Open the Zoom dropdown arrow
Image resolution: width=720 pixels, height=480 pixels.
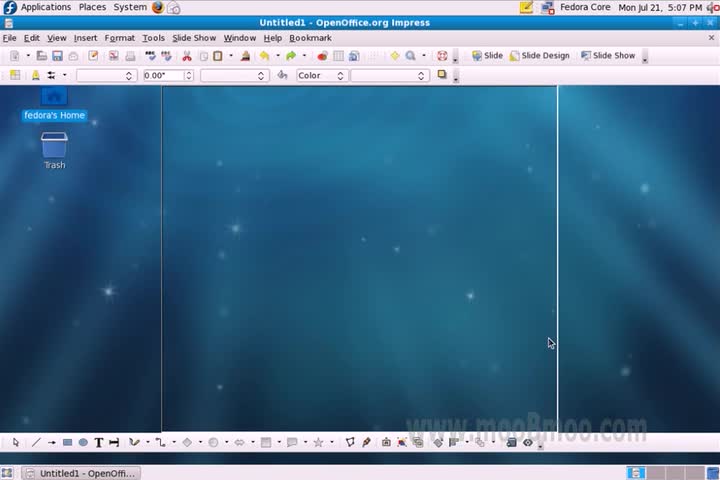[x=424, y=56]
